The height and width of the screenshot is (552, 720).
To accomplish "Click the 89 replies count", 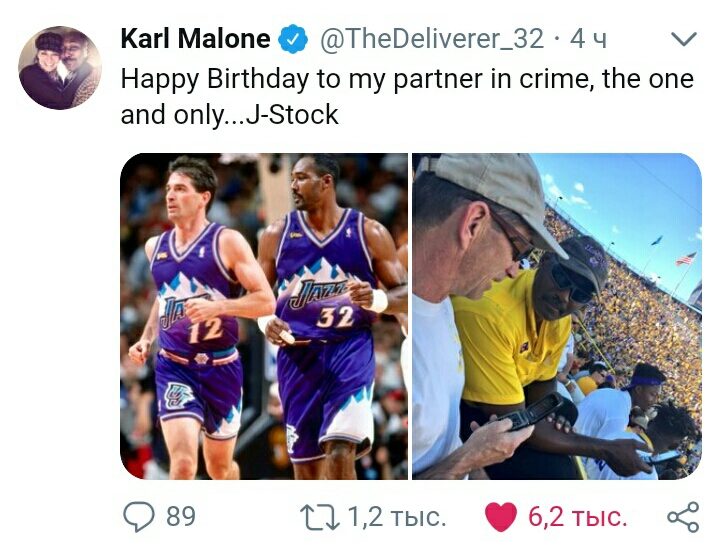I will 181,517.
